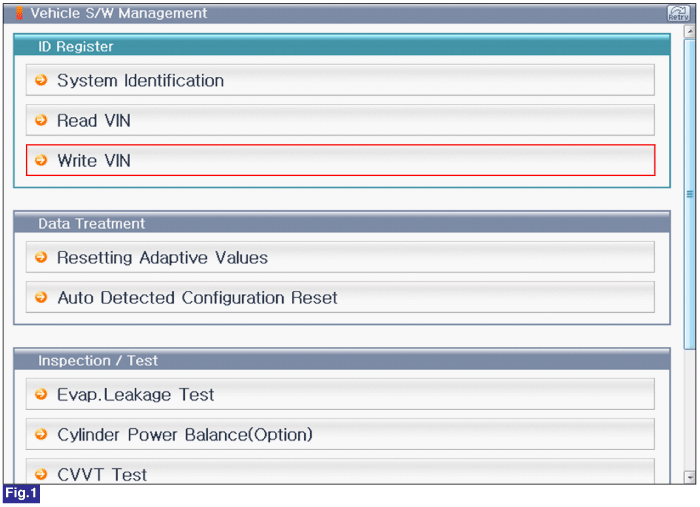
Task: Click orange arrow icon beside System Identification
Action: tap(41, 80)
